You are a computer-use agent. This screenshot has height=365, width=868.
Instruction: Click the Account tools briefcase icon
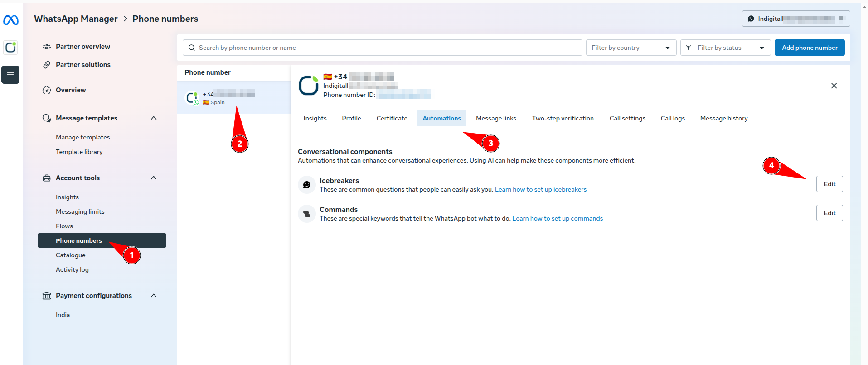pyautogui.click(x=47, y=178)
